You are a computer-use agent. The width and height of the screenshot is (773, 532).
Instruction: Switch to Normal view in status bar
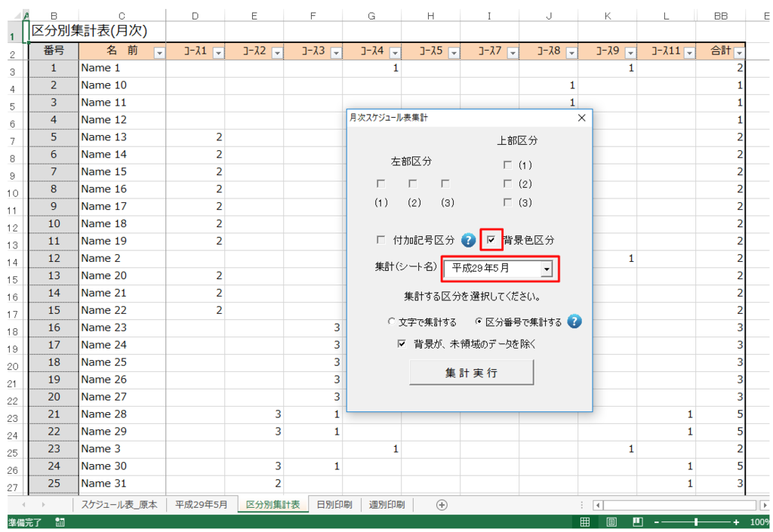pyautogui.click(x=584, y=522)
